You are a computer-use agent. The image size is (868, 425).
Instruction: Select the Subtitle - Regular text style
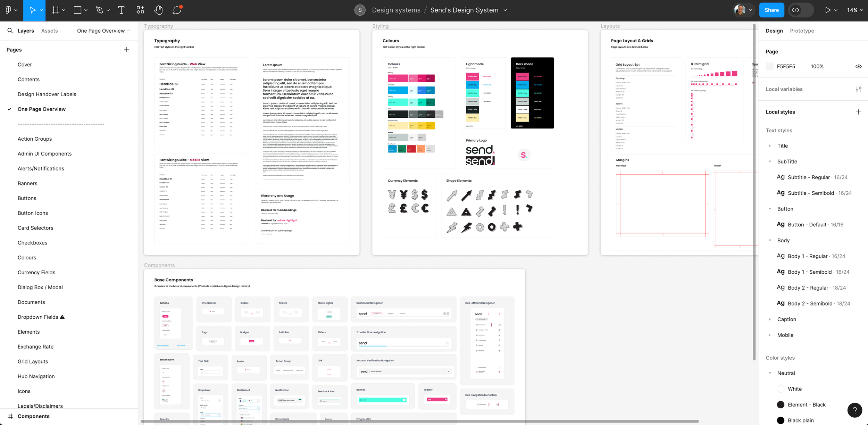tap(813, 177)
